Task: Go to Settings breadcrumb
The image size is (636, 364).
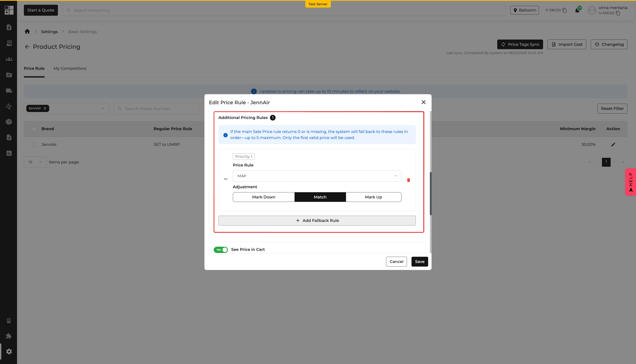Action: 49,32
